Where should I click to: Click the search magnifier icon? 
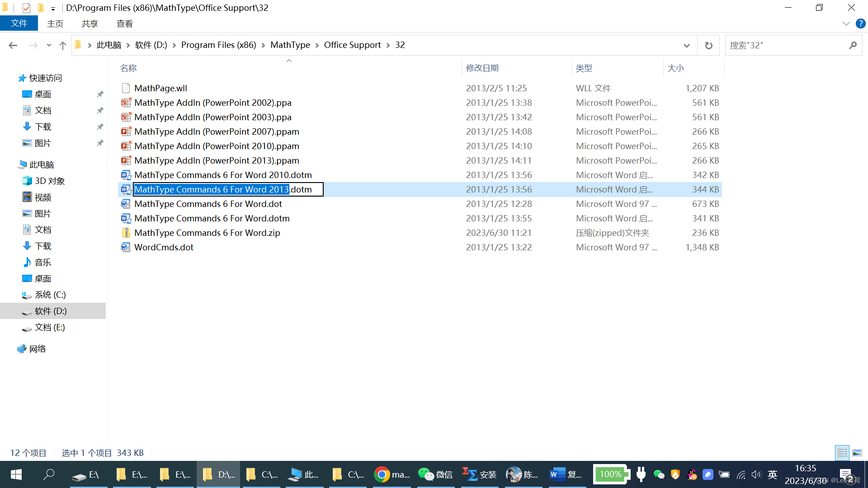point(853,45)
